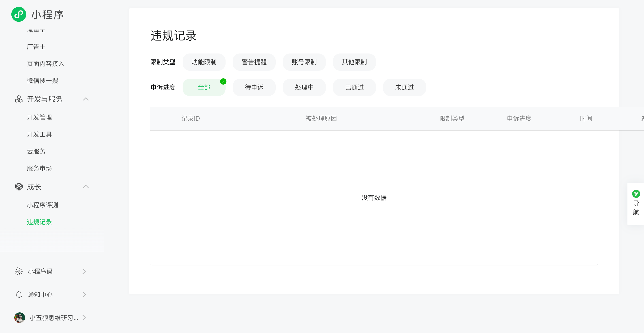Screen dimensions: 644x333
Task: Click the green Mini Program logo icon
Action: click(19, 15)
